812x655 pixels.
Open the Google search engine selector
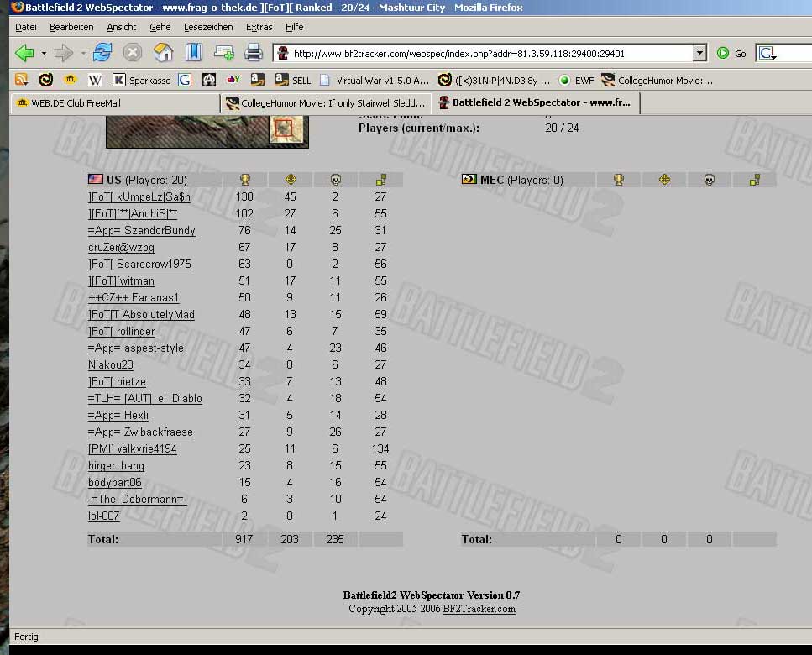click(767, 54)
